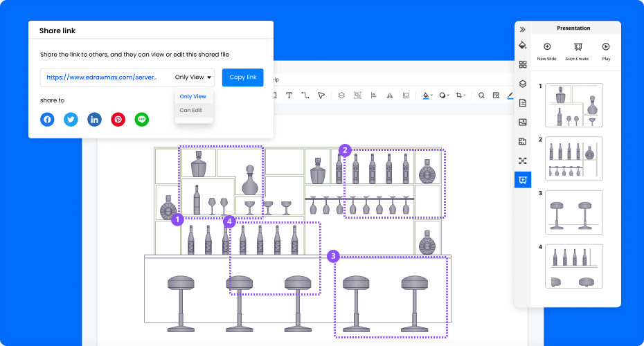Viewport: 644px width, 346px height.
Task: Choose the Can Edit option
Action: click(191, 110)
